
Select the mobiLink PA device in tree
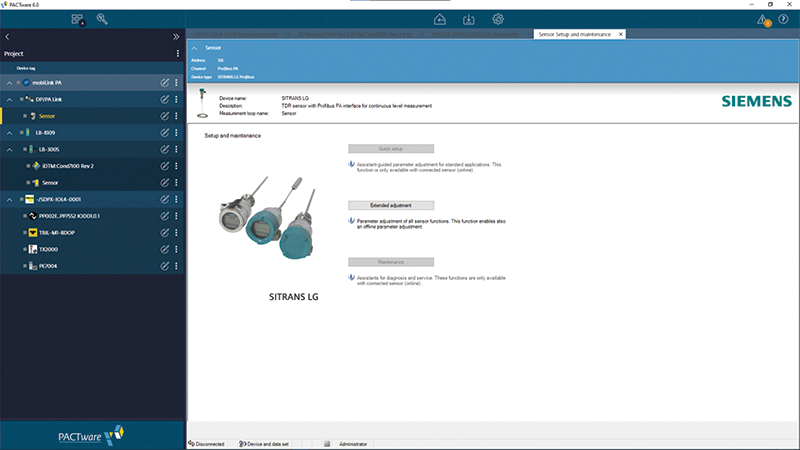(x=46, y=83)
